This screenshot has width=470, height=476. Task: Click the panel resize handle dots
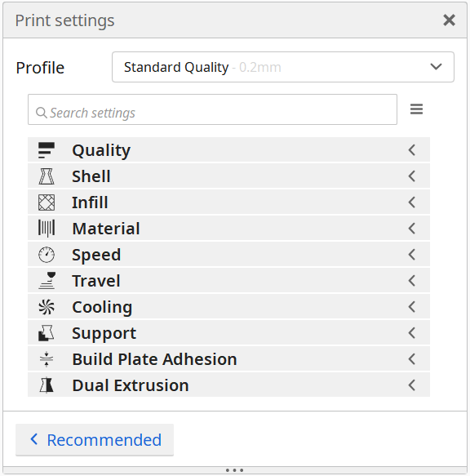click(x=234, y=470)
